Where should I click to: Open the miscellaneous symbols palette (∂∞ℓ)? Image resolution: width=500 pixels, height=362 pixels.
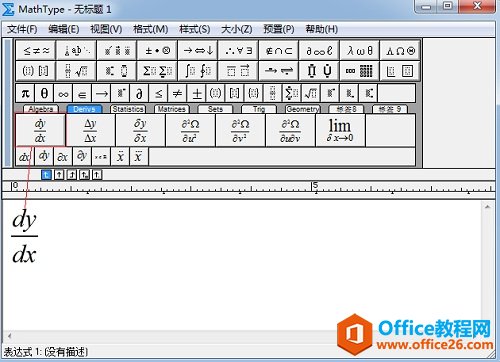click(319, 50)
